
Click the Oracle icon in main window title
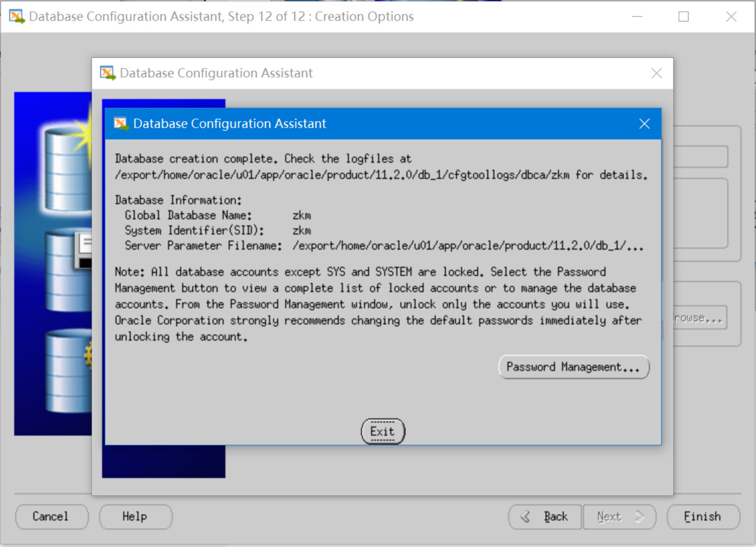pyautogui.click(x=17, y=17)
